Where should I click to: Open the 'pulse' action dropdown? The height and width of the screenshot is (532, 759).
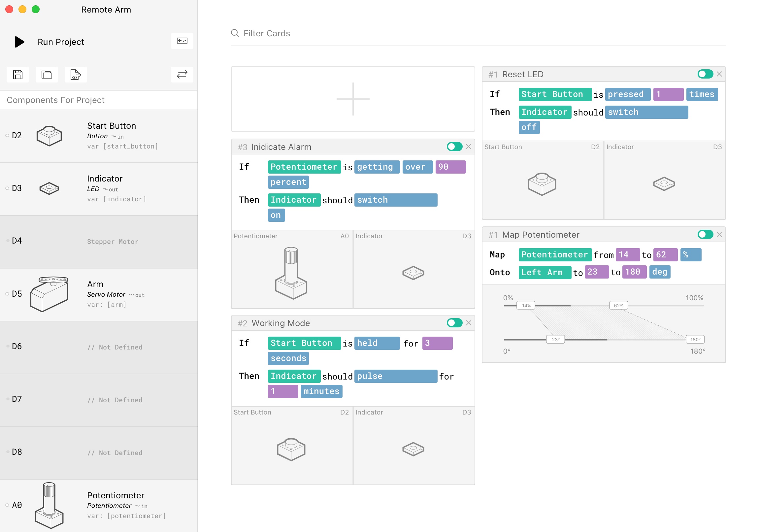(x=395, y=376)
